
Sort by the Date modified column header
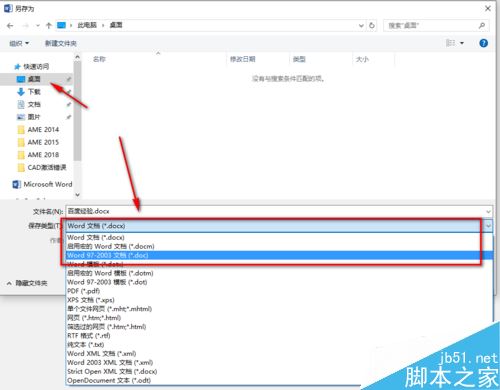(243, 59)
